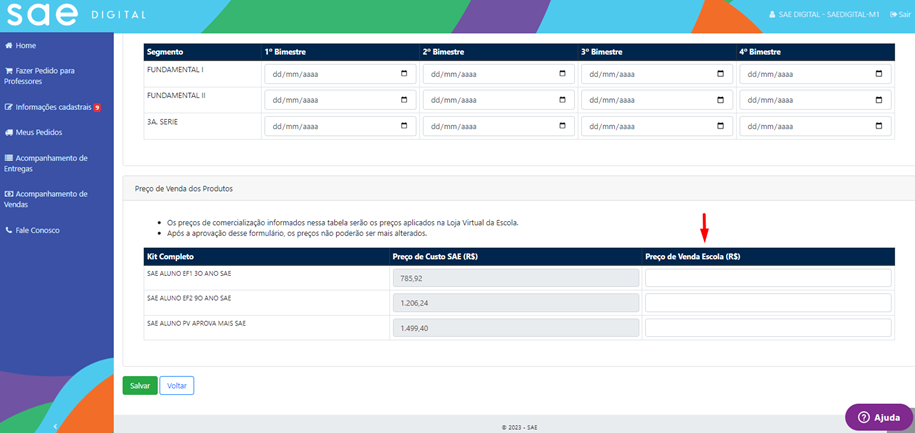Open calendar picker for 3A. SERIE 3º Bimestre
915x433 pixels.
coord(721,125)
